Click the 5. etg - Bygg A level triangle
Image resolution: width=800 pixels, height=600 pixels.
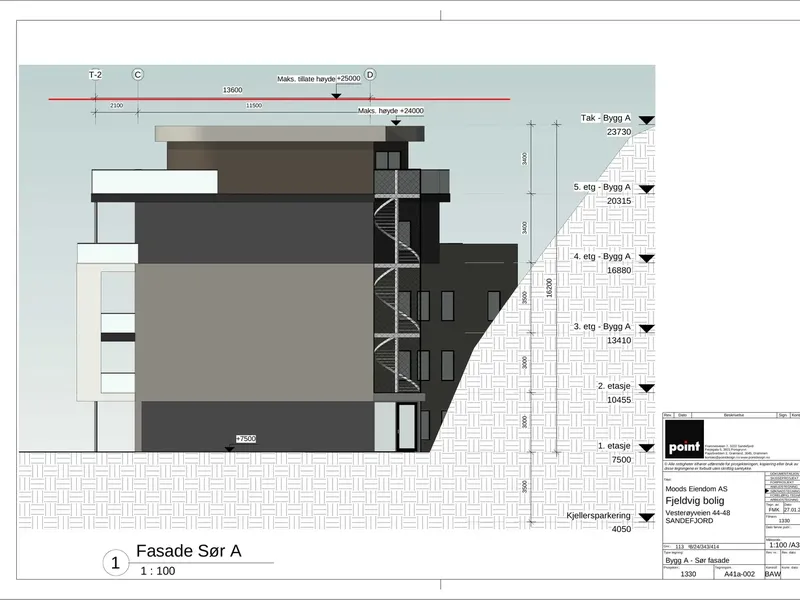(646, 189)
